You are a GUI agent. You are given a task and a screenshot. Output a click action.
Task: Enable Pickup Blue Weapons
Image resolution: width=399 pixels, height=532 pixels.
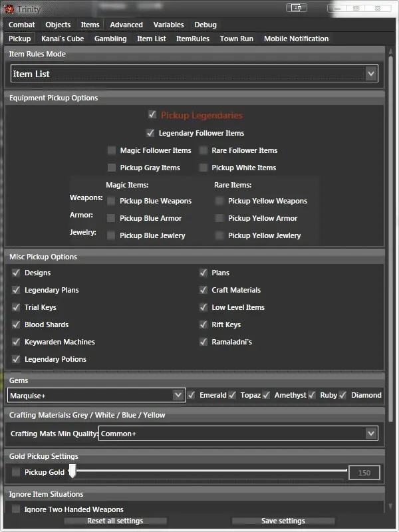click(x=112, y=201)
